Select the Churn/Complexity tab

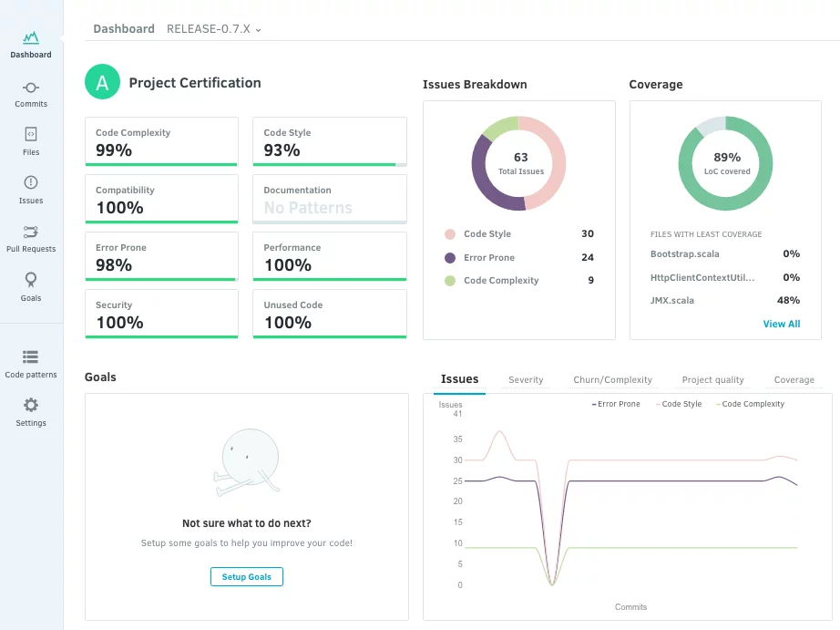[612, 380]
